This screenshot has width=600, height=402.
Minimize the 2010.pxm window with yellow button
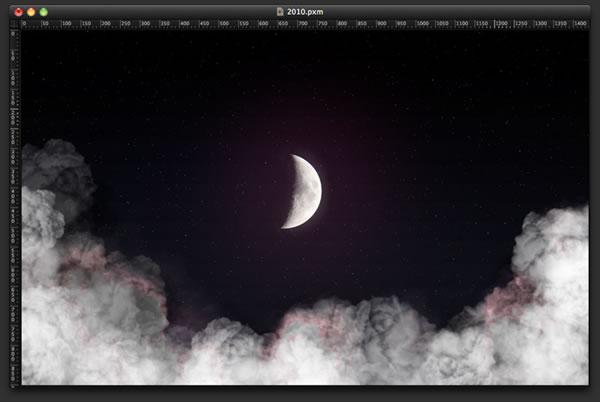(31, 12)
